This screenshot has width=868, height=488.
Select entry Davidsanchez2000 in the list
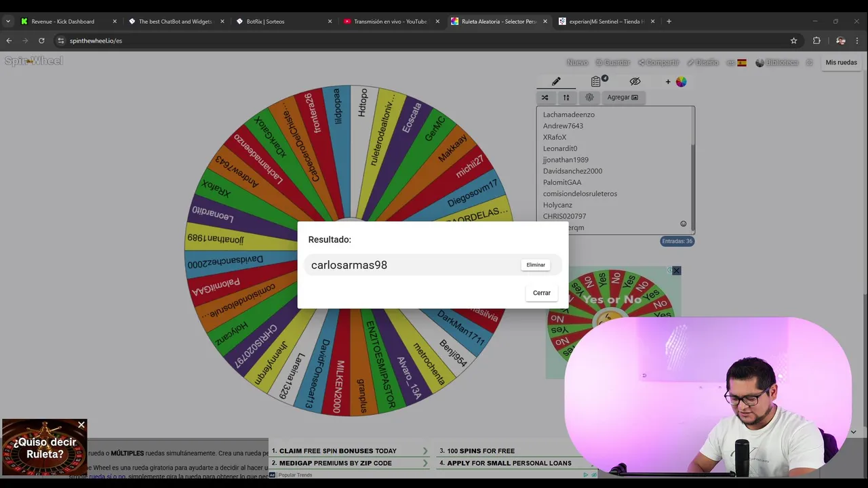(572, 171)
